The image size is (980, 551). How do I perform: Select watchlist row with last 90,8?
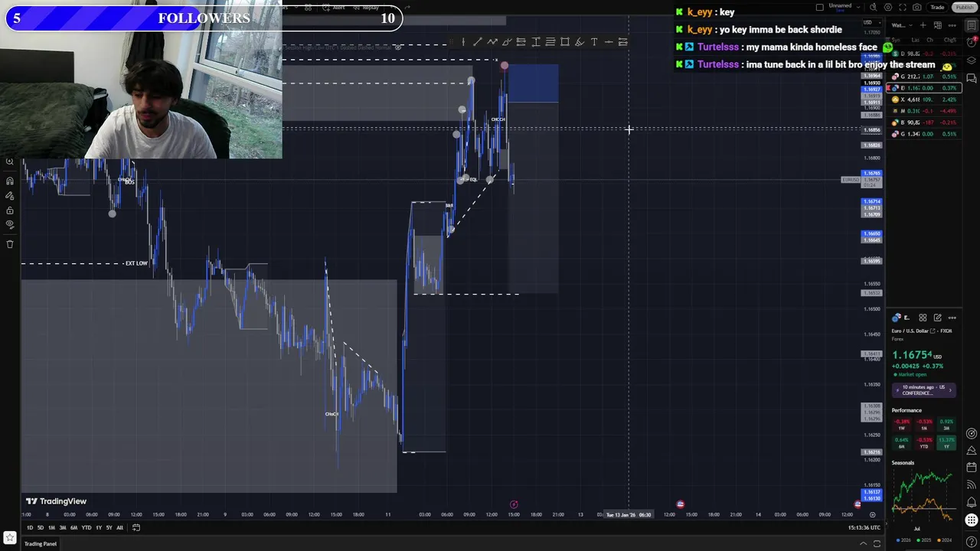click(x=924, y=122)
